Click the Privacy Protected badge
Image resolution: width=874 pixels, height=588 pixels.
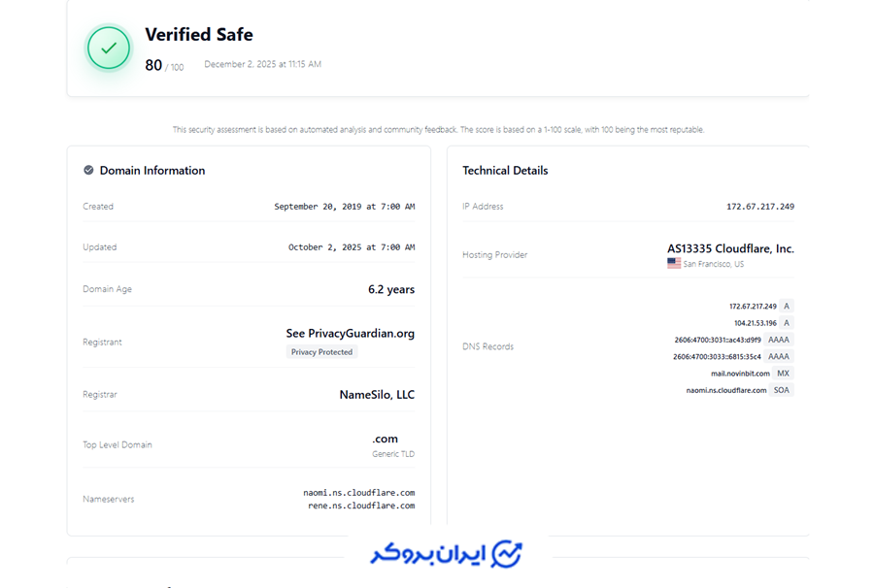click(x=321, y=352)
